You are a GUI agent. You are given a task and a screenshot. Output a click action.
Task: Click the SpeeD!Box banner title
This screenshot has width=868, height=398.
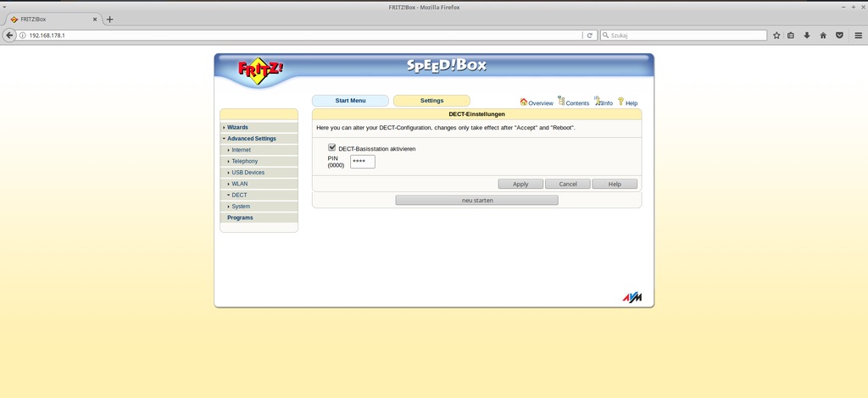coord(447,65)
